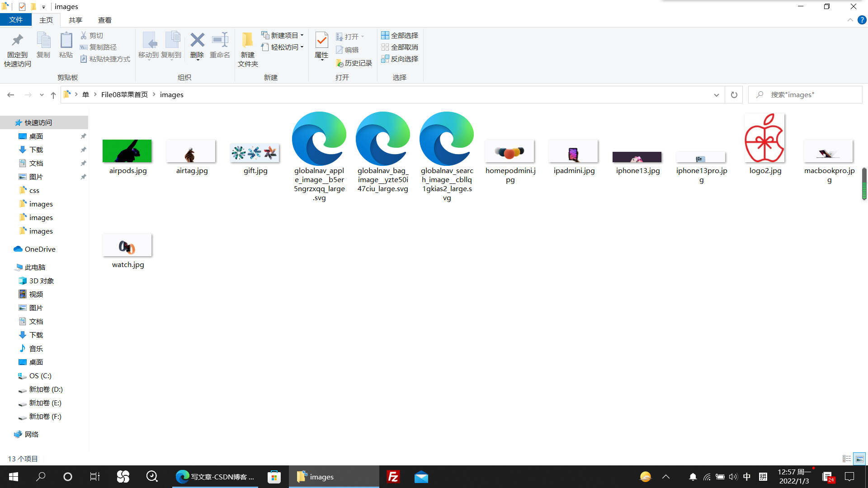Click the vertical scrollbar thumb

coord(864,183)
